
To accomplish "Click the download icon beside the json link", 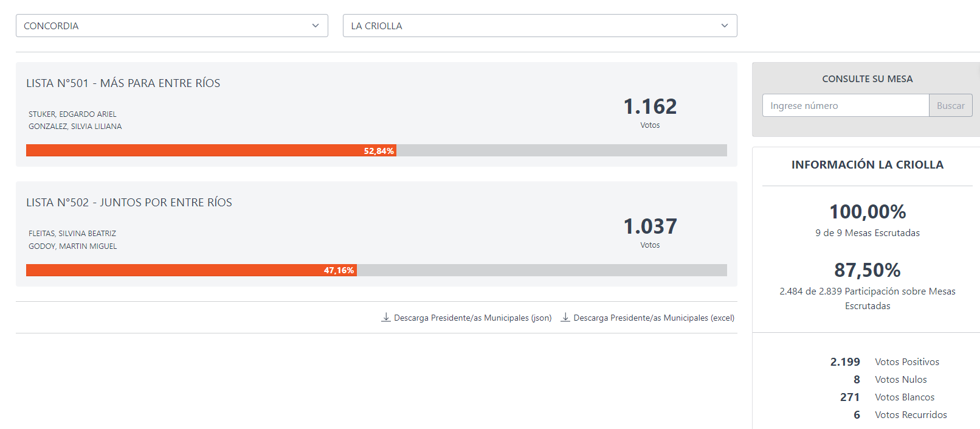I will pyautogui.click(x=386, y=318).
